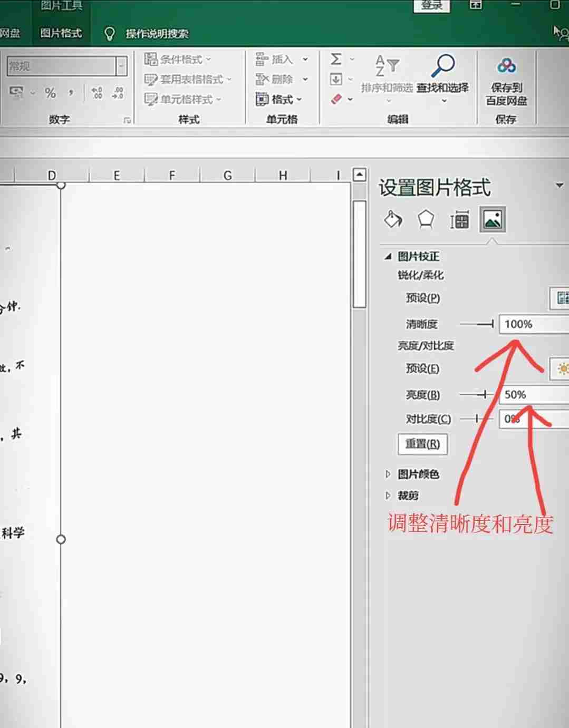Open Sort and Filter (排序和筛选)
Screen dimensions: 569x728
387,77
